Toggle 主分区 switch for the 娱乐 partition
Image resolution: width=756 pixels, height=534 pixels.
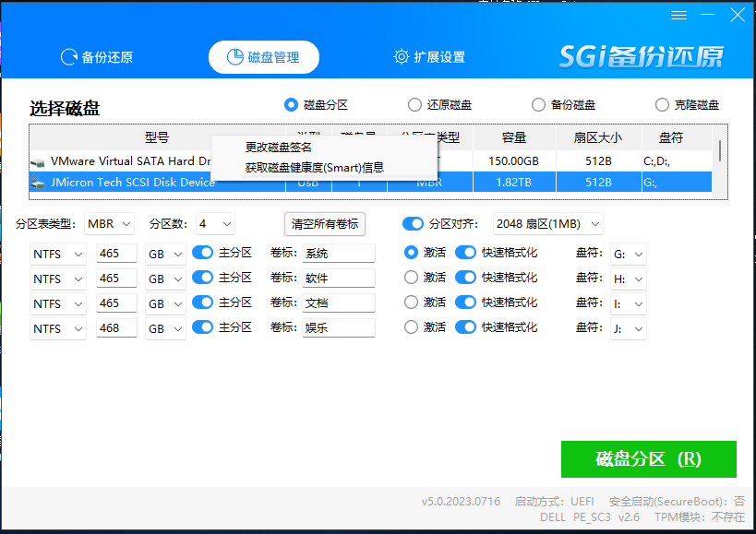[202, 327]
